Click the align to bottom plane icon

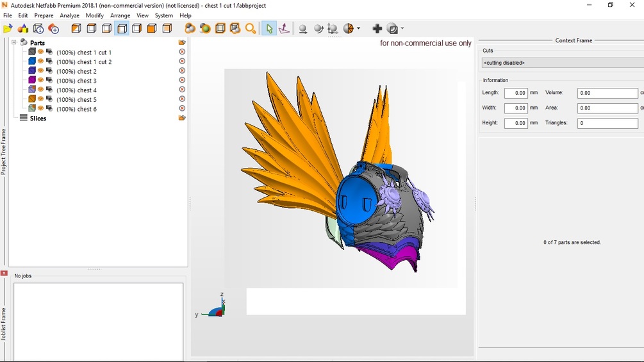point(285,29)
